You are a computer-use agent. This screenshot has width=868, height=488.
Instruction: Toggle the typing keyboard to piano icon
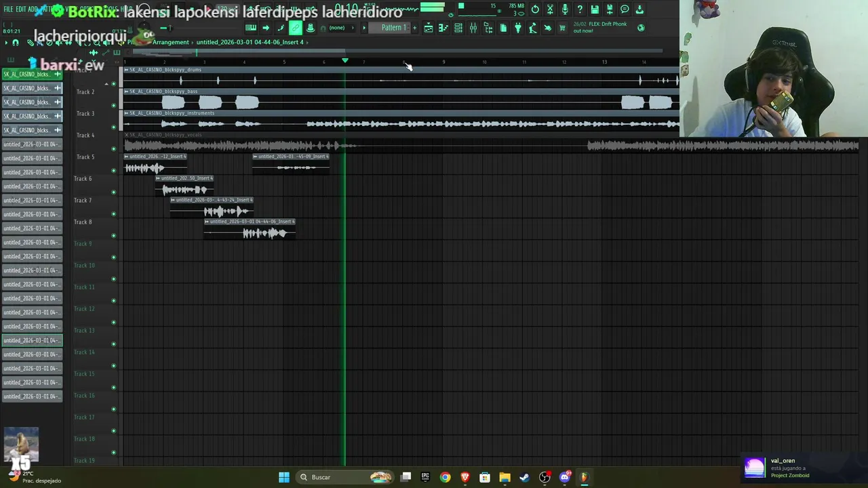coord(250,28)
